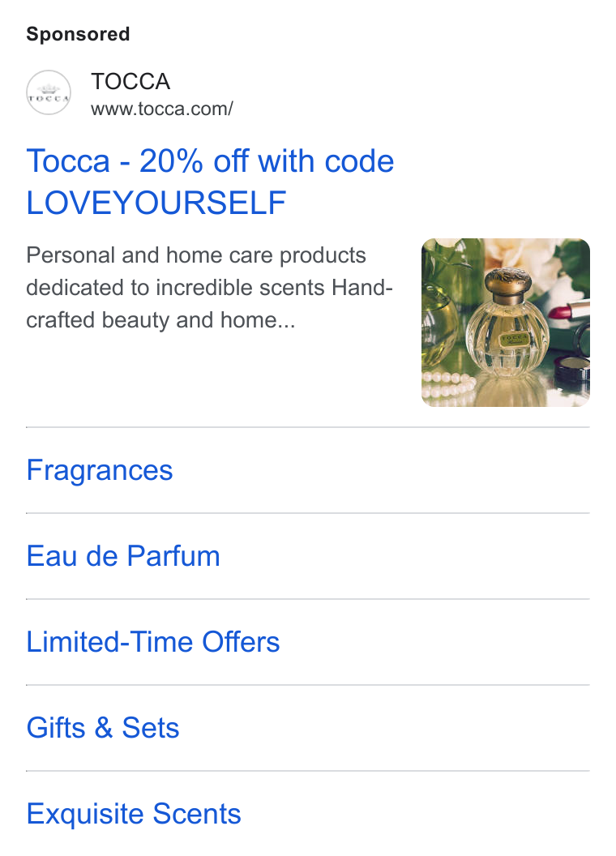
Task: Click the pearl necklace in the ad photo
Action: coord(447,385)
